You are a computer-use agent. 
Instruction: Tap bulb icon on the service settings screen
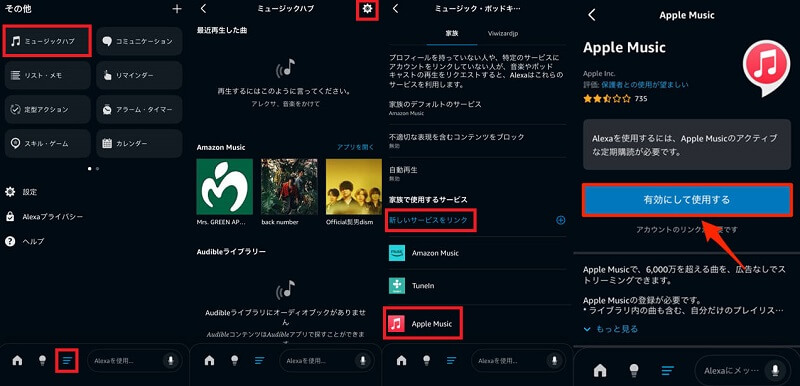tap(427, 361)
